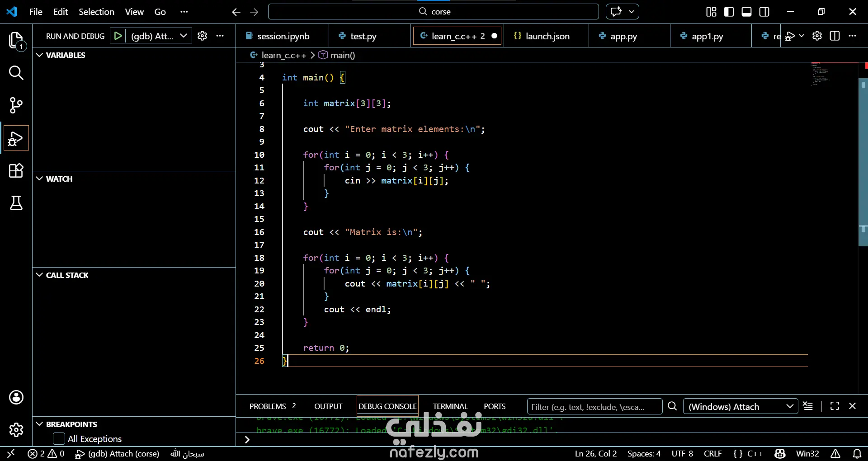This screenshot has height=461, width=868.
Task: Open the Testing flask view
Action: pos(16,203)
